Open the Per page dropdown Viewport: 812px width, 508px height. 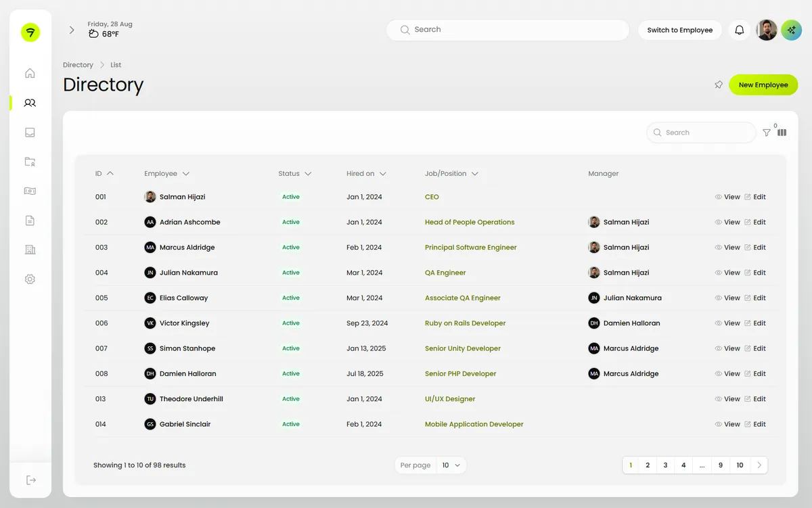point(451,465)
